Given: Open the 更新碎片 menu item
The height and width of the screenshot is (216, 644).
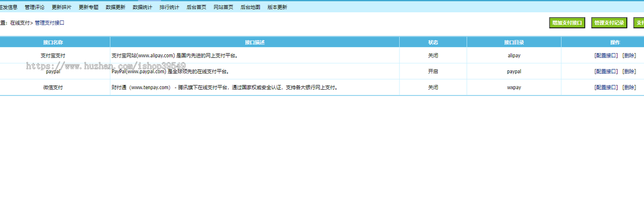Looking at the screenshot, I should [62, 7].
